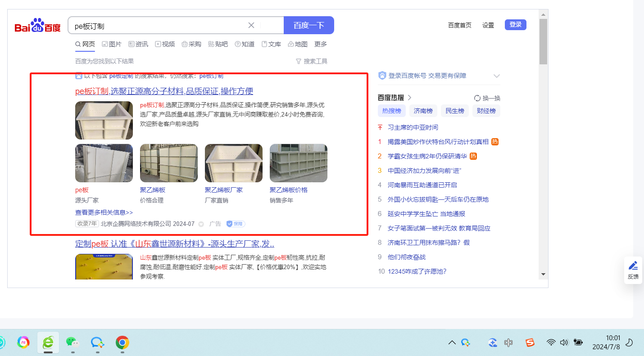Click the yellow 山东鑫世源 result thumbnail

104,266
